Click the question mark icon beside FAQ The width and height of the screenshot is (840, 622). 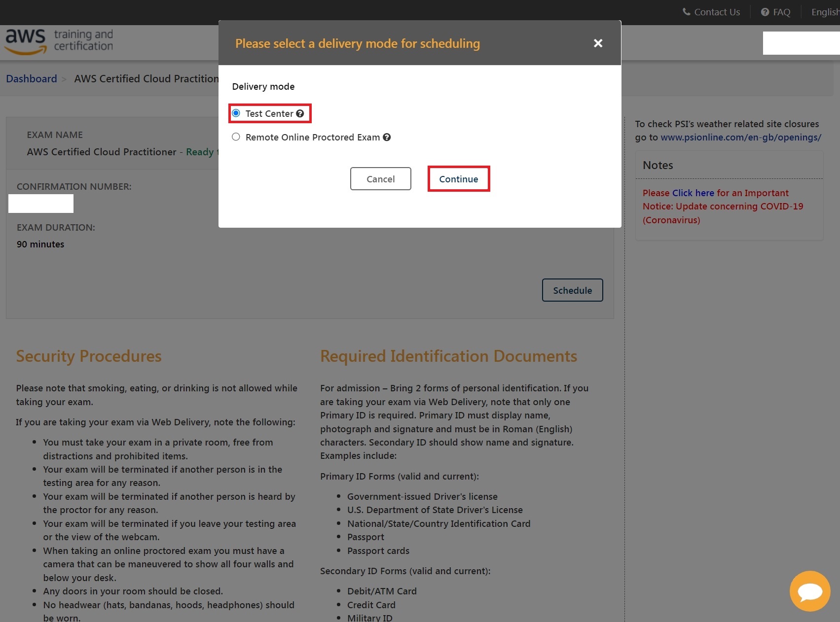click(765, 12)
